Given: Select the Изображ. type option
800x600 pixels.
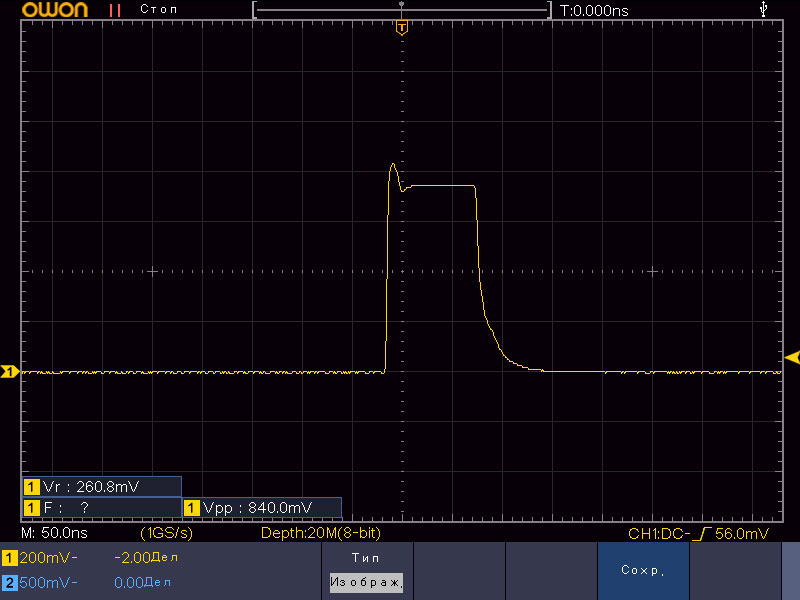Looking at the screenshot, I should point(366,581).
